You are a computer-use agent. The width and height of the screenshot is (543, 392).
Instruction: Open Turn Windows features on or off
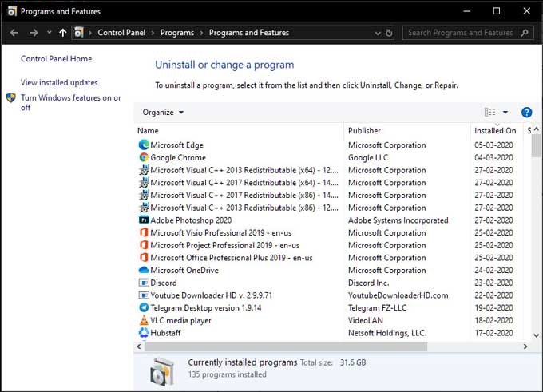click(70, 102)
